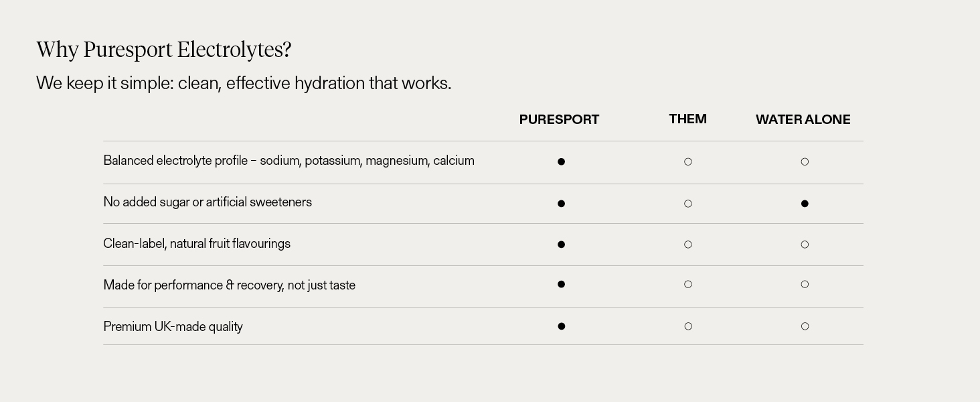Click Puresport's filled dot for balanced electrolyte profile
Image resolution: width=980 pixels, height=402 pixels.
(x=561, y=161)
